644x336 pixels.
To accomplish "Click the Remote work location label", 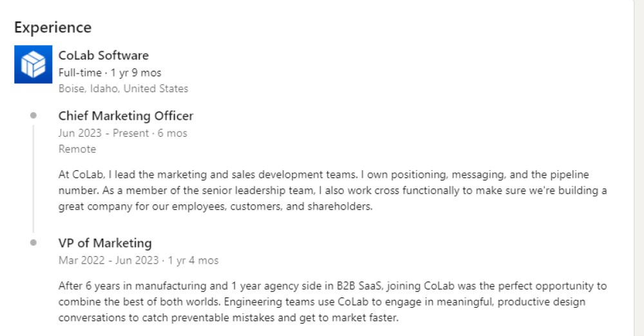I will (77, 149).
